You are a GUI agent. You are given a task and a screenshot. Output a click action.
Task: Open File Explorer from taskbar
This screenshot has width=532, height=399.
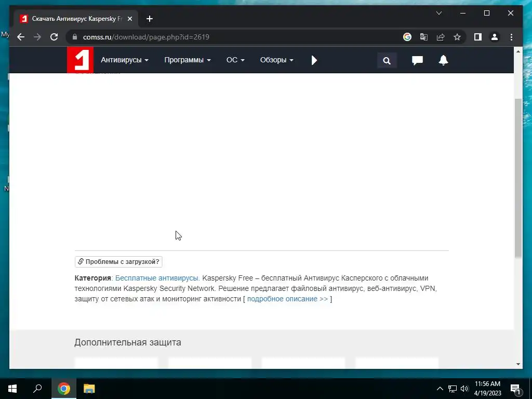pyautogui.click(x=89, y=389)
